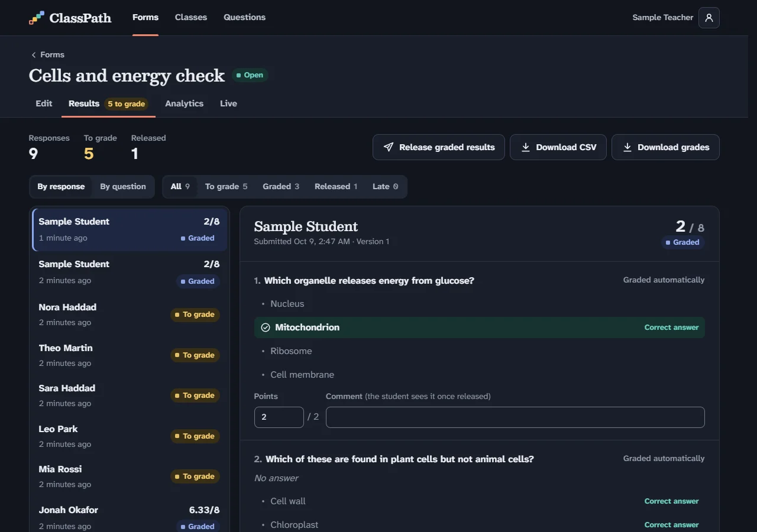
Task: Filter responses by Graded 3
Action: 281,186
